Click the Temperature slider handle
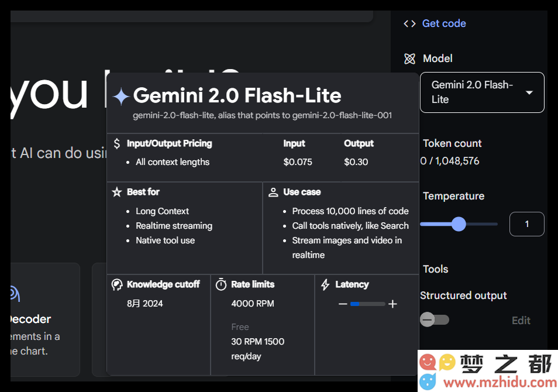 point(459,224)
